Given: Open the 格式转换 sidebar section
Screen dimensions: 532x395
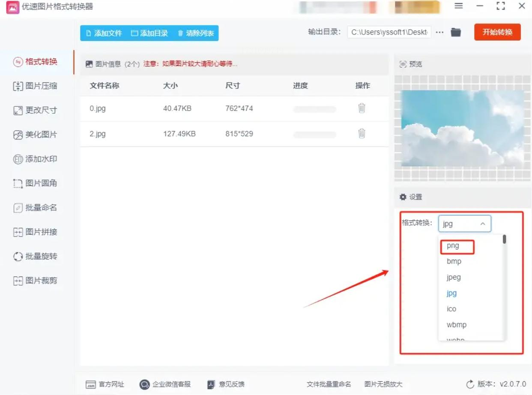Looking at the screenshot, I should 36,62.
